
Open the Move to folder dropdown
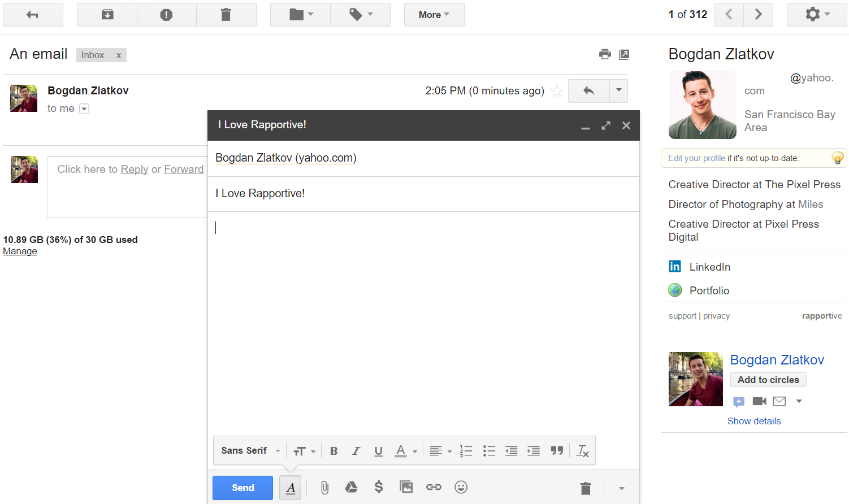point(301,15)
